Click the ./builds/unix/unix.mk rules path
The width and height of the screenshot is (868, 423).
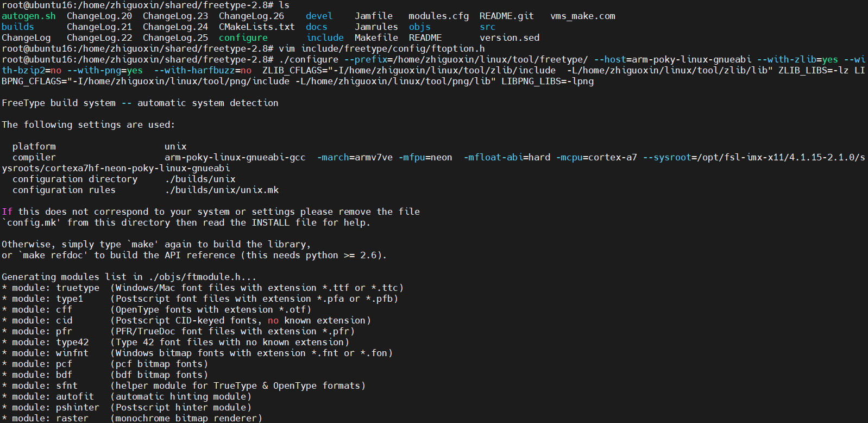pos(222,190)
